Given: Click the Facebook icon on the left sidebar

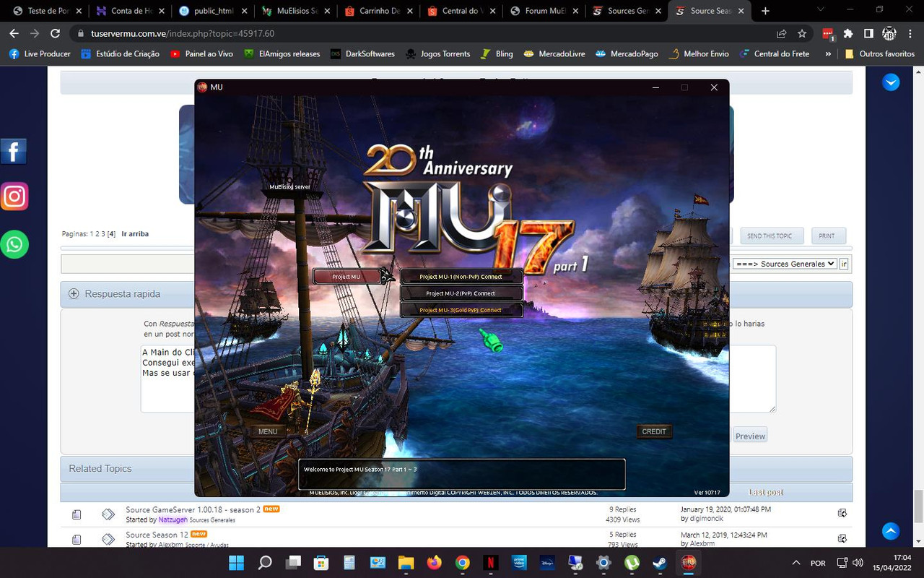Looking at the screenshot, I should [14, 152].
